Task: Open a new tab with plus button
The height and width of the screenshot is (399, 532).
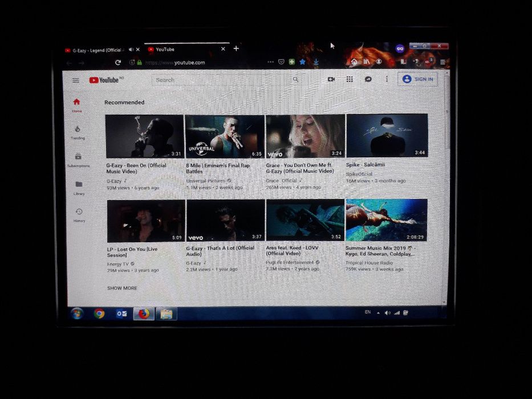Action: point(236,48)
